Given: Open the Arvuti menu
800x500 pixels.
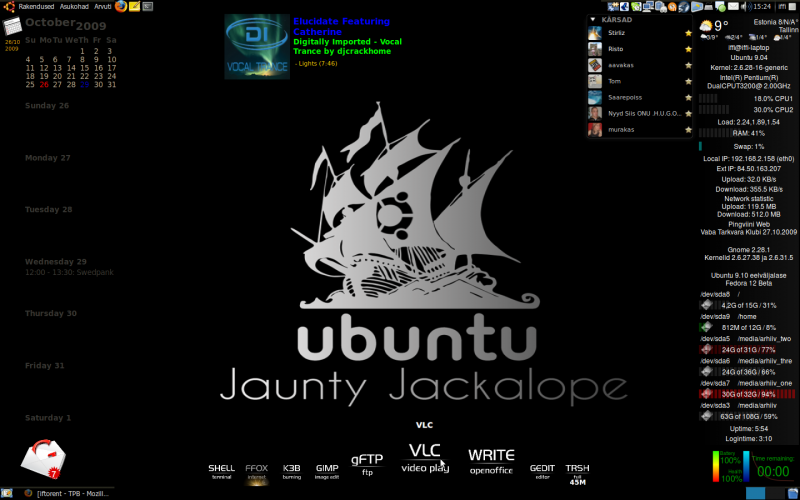Looking at the screenshot, I should (103, 6).
